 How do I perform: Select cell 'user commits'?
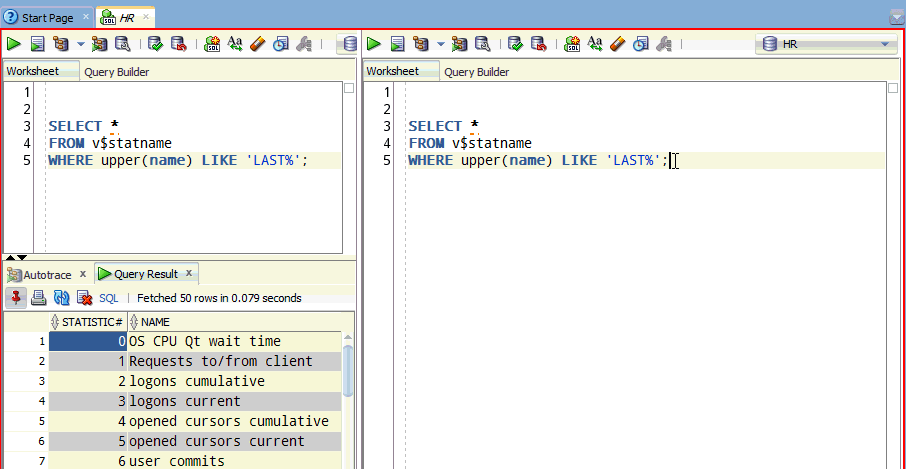[235, 461]
